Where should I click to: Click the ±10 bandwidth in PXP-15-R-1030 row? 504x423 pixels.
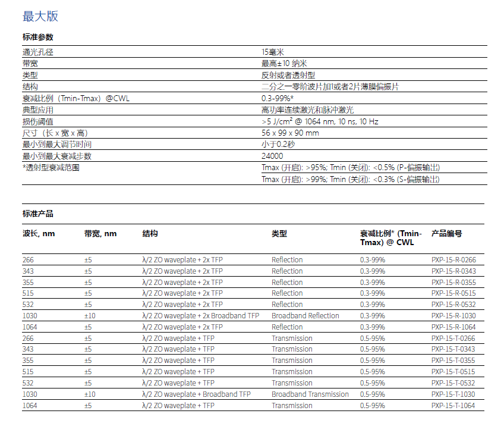point(90,316)
